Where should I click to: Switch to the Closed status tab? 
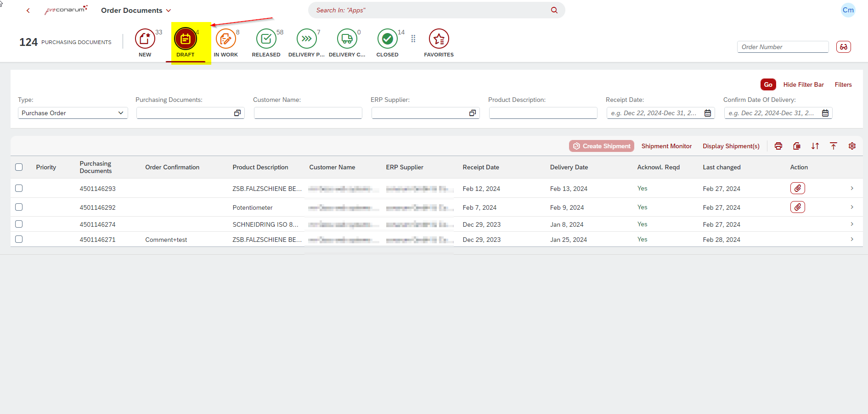pyautogui.click(x=387, y=39)
